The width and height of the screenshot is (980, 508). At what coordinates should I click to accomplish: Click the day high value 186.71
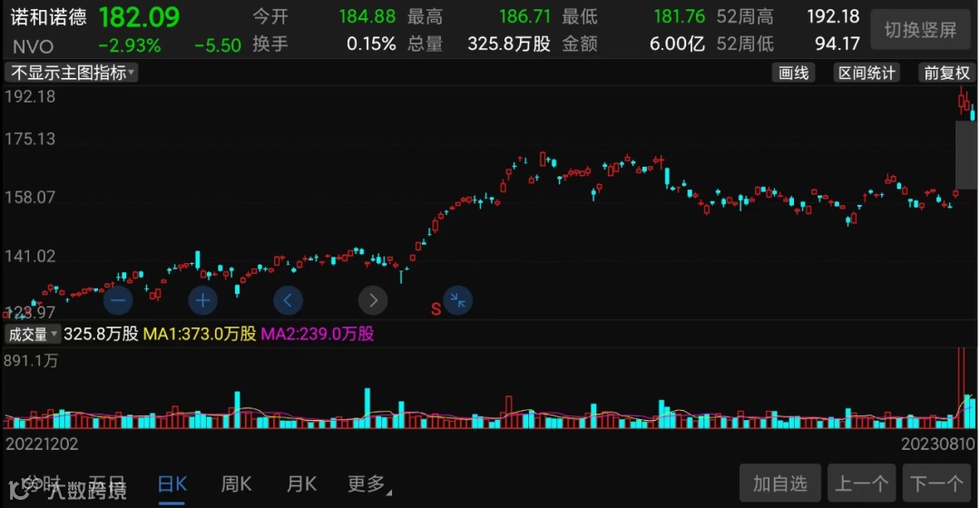[524, 16]
